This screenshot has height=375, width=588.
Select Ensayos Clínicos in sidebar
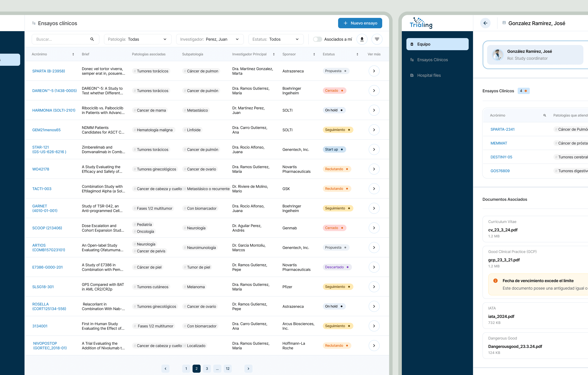coord(432,60)
